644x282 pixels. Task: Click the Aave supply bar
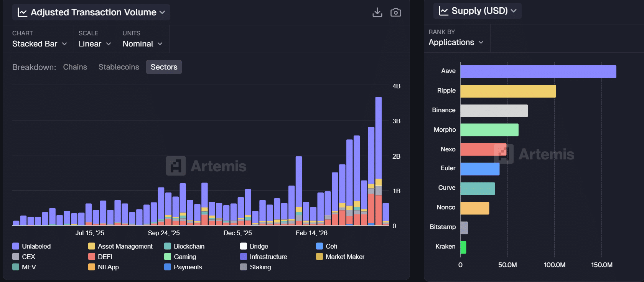pos(538,72)
